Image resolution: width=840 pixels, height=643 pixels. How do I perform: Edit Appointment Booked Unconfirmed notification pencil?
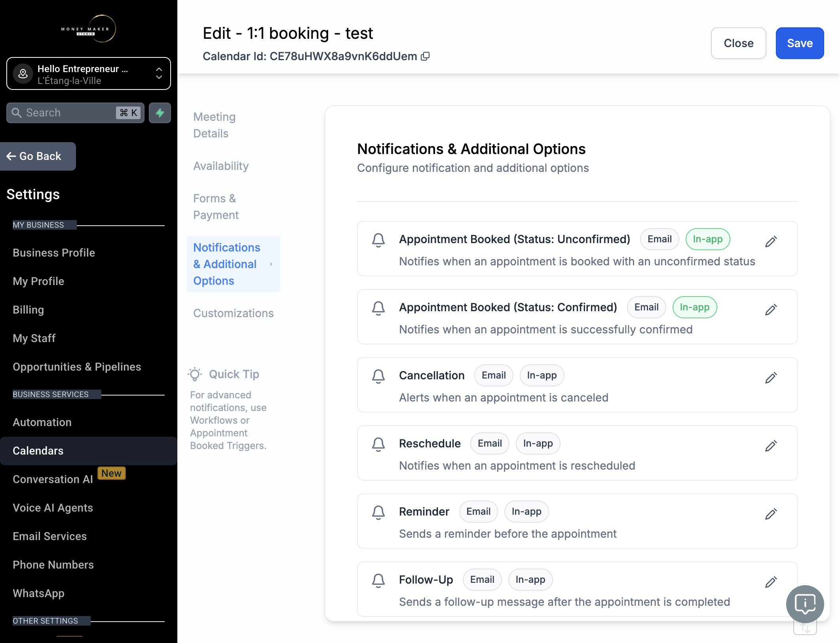point(771,241)
